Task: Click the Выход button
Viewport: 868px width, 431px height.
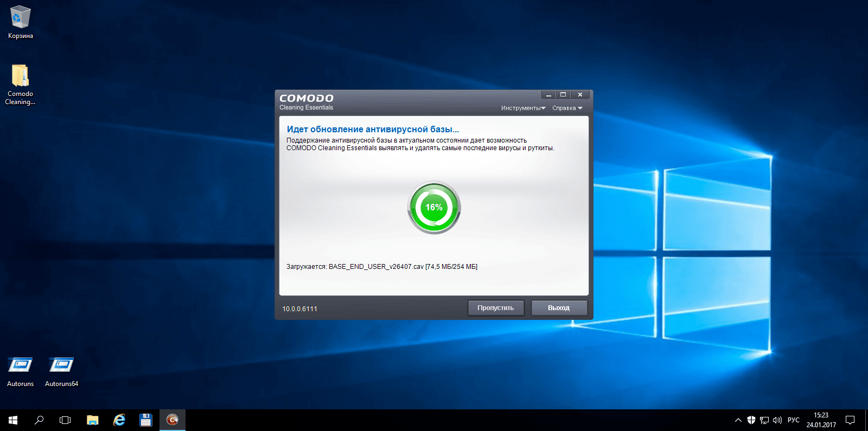Action: pos(559,308)
